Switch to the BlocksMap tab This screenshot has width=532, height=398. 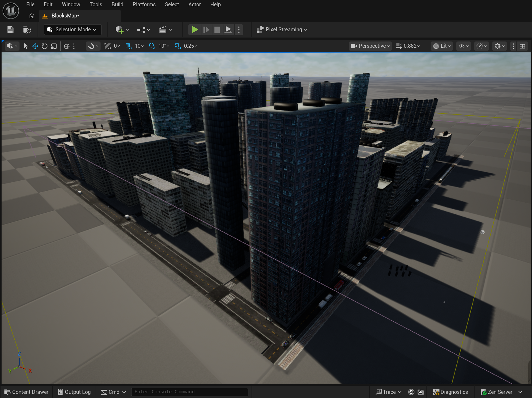pyautogui.click(x=65, y=16)
